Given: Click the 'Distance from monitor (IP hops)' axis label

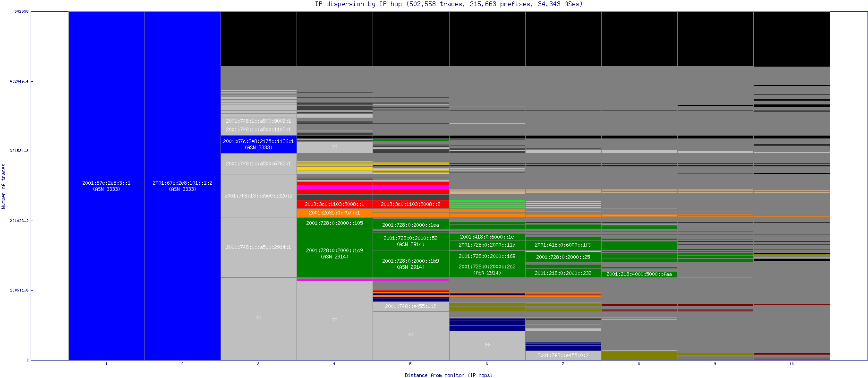Looking at the screenshot, I should [449, 375].
